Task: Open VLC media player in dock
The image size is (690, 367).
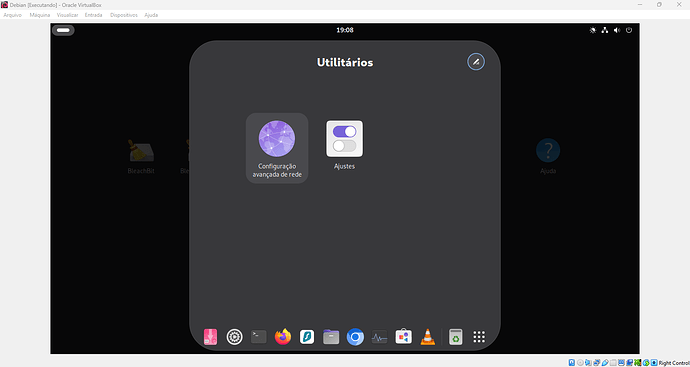Action: point(427,337)
